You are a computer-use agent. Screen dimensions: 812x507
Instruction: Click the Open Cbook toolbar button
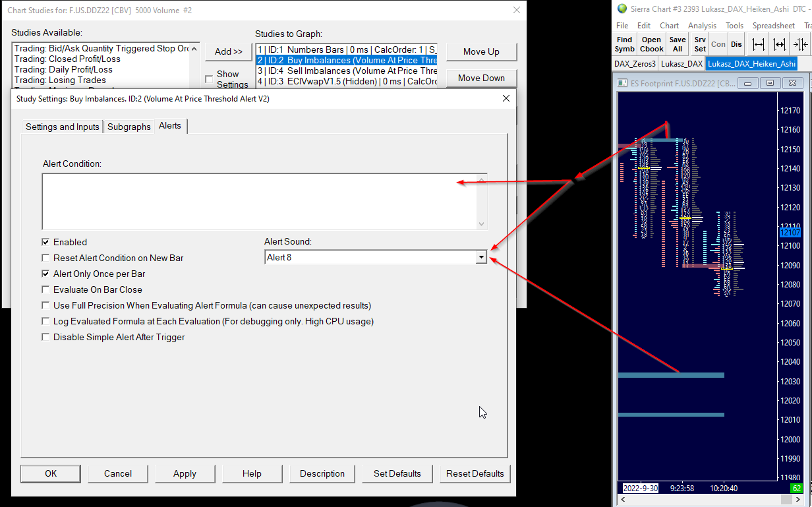click(651, 44)
